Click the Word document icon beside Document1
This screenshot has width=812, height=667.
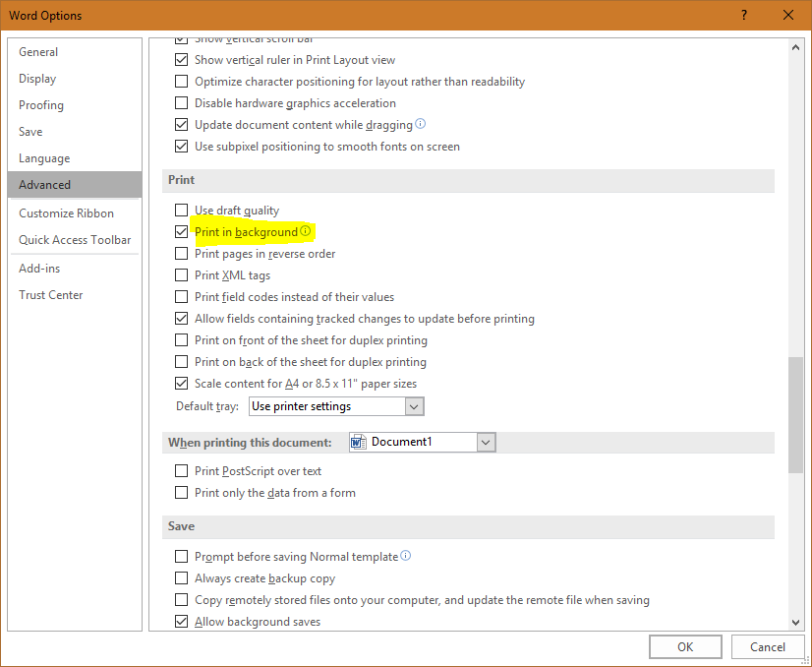pos(358,442)
